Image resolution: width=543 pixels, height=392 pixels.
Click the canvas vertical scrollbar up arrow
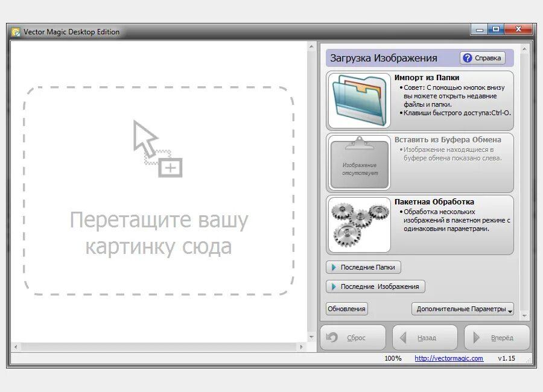click(x=311, y=46)
